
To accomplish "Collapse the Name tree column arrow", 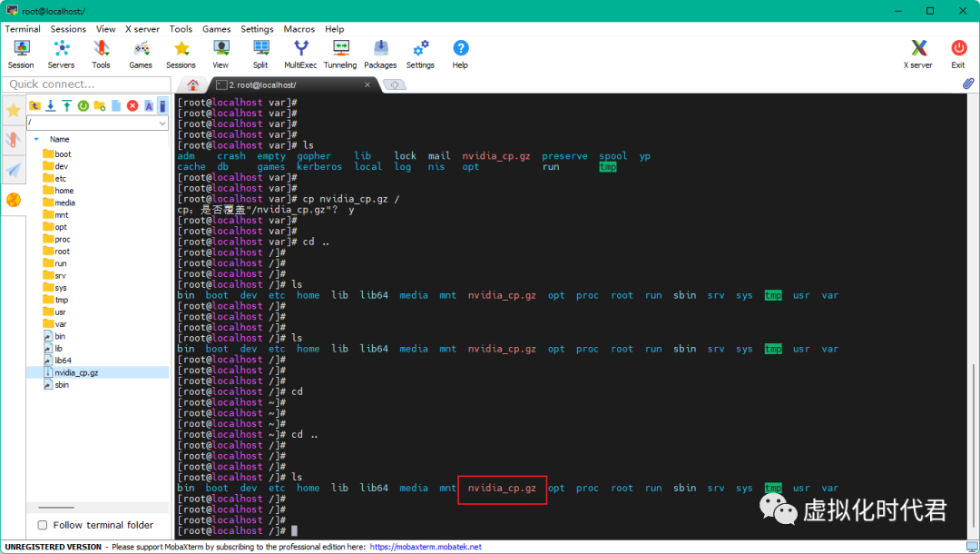I will point(36,139).
